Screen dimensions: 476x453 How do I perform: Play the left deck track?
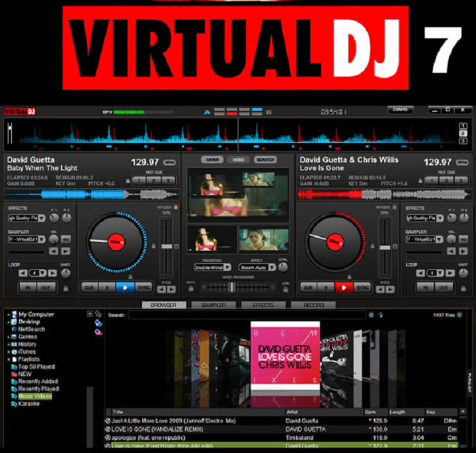(x=125, y=287)
